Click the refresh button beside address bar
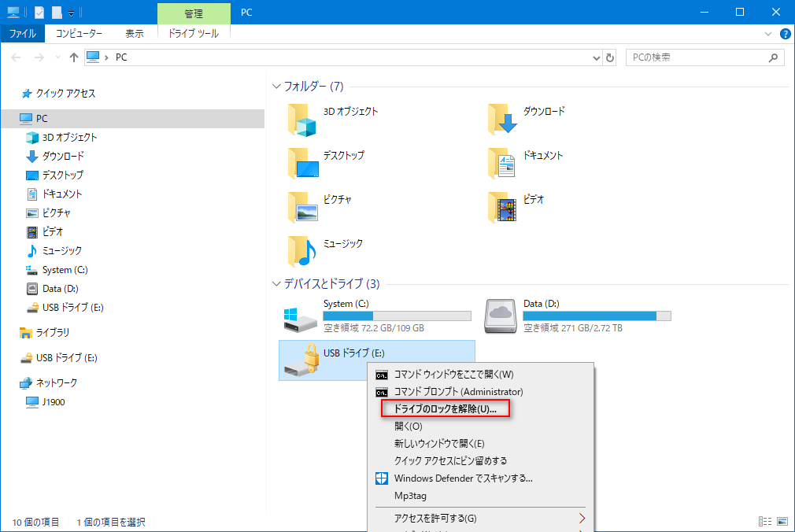Screen dimensions: 795x532 tap(610, 57)
